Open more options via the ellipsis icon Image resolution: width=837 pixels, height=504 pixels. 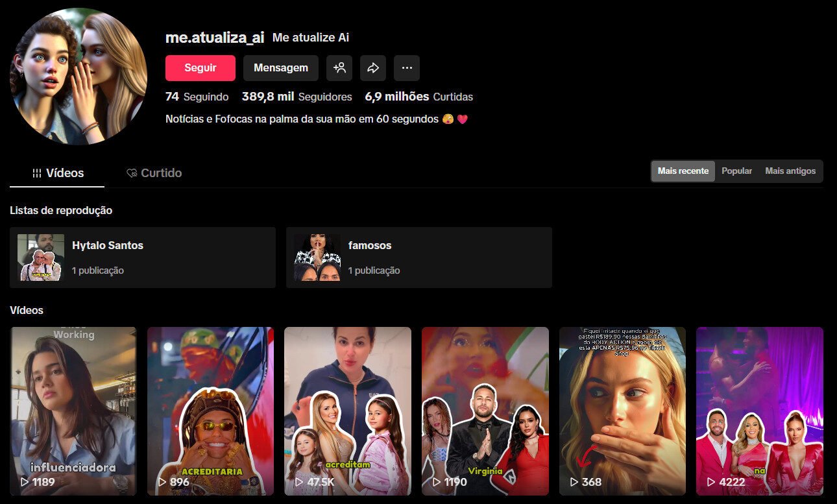coord(407,67)
